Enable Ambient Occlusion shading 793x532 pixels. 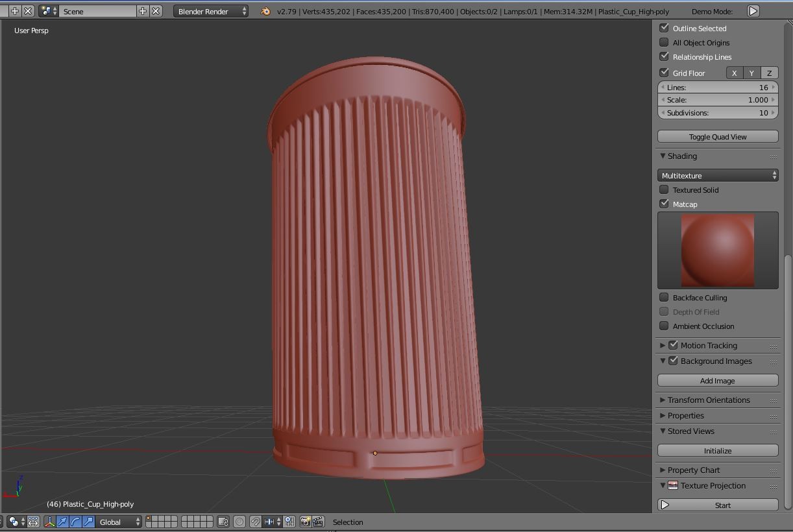click(664, 326)
